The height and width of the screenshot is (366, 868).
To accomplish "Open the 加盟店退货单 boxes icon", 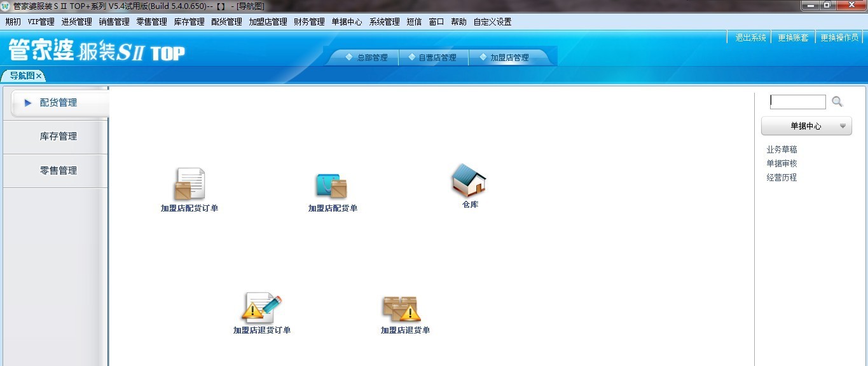I will 401,309.
